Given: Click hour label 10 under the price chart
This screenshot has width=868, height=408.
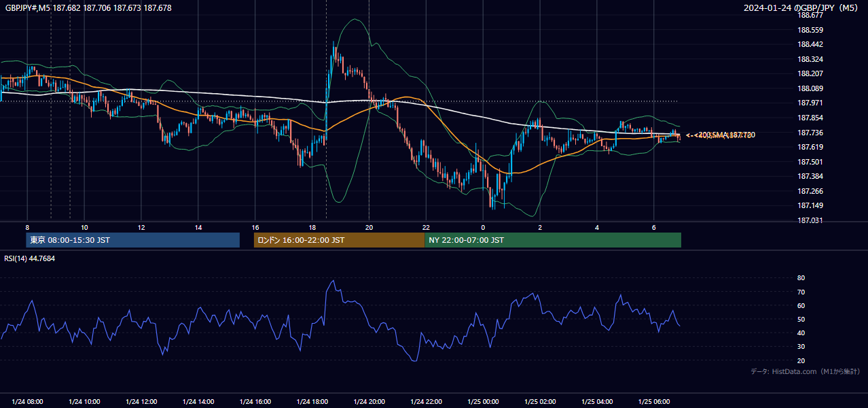Looking at the screenshot, I should 84,227.
